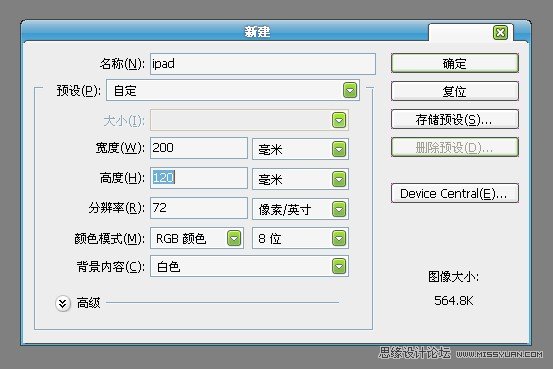Click the 确定 (OK) button
553x369 pixels.
click(455, 63)
